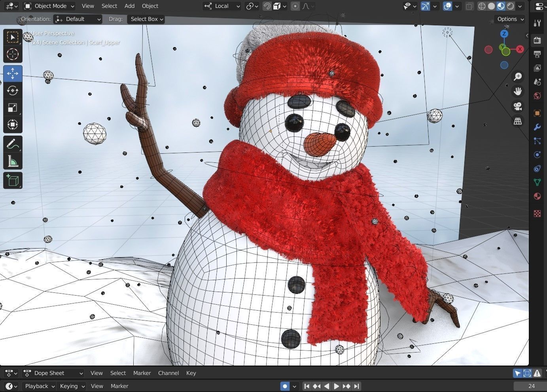
Task: Play the animation forward
Action: (337, 386)
